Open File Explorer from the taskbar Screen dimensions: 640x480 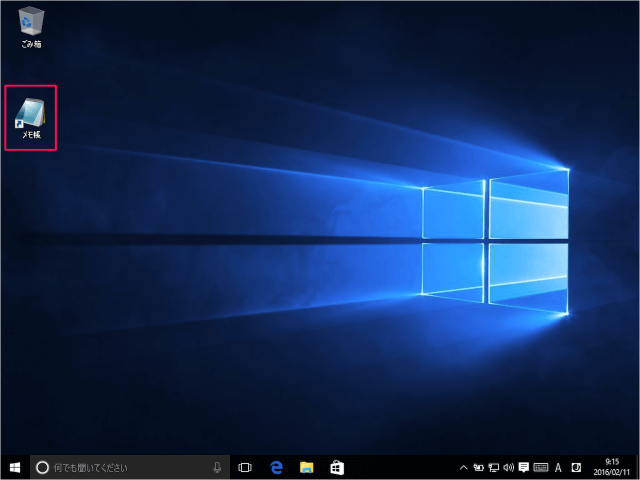point(307,468)
